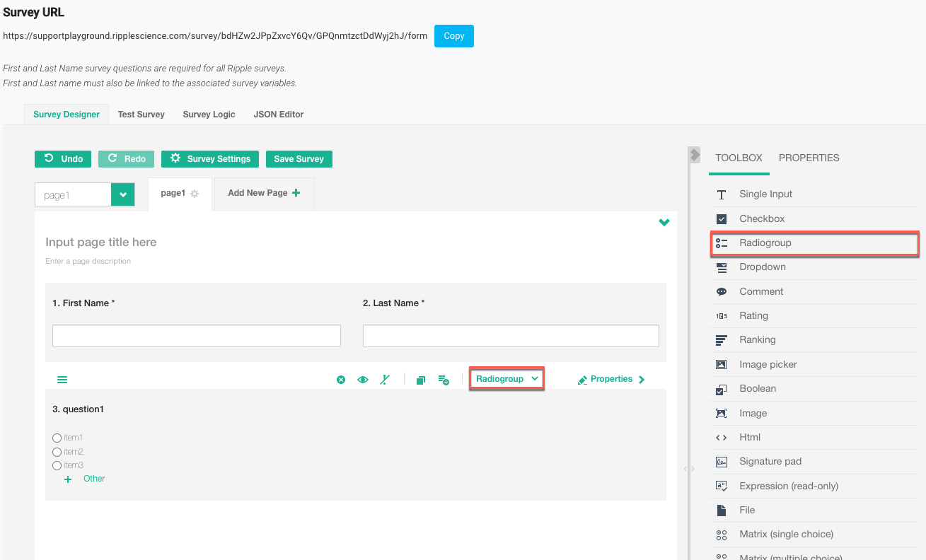Copy the survey URL
The width and height of the screenshot is (926, 560).
pos(453,36)
